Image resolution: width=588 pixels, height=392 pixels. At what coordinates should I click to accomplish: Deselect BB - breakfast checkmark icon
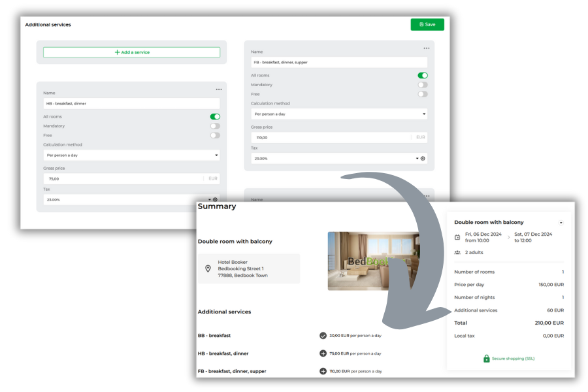(323, 335)
